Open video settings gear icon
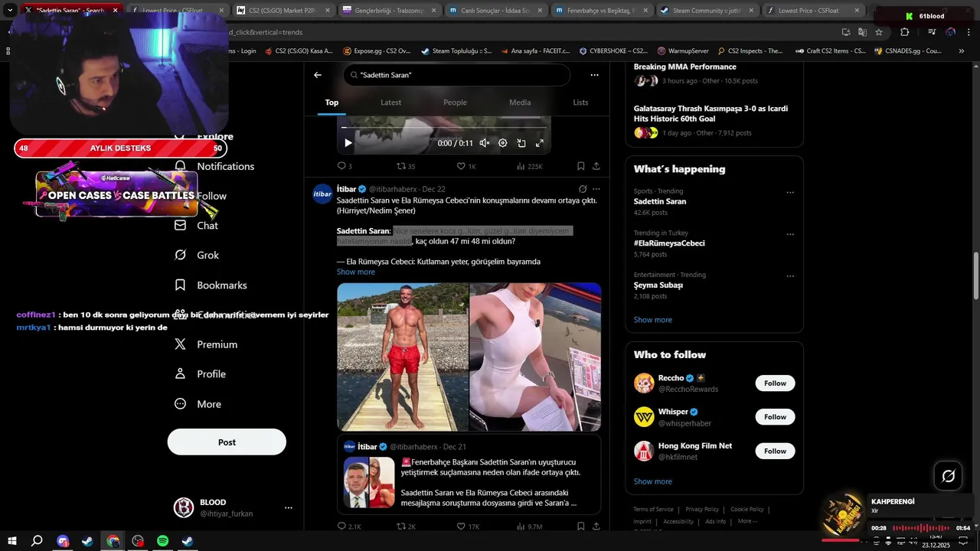This screenshot has height=551, width=980. 503,143
